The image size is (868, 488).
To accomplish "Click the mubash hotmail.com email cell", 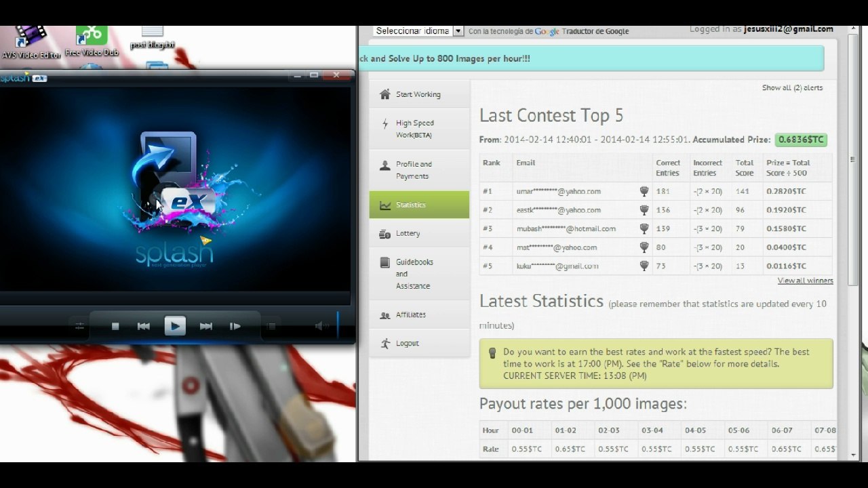I will click(x=566, y=229).
